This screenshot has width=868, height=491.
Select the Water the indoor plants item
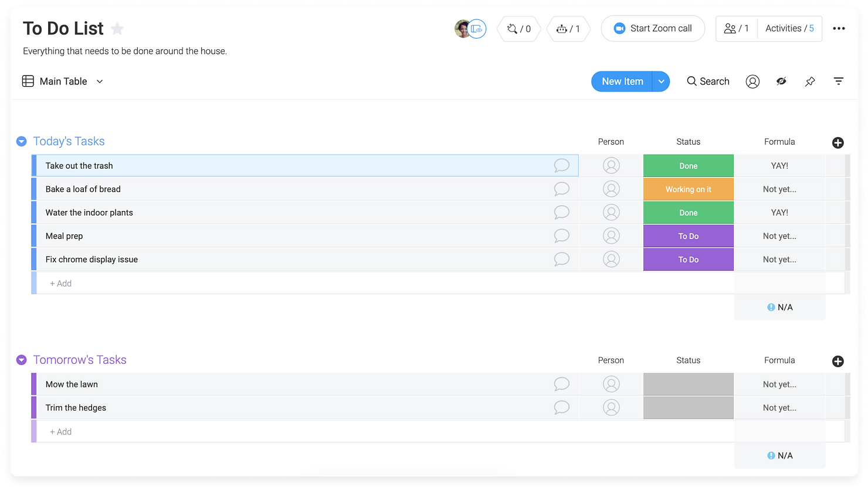click(x=89, y=213)
